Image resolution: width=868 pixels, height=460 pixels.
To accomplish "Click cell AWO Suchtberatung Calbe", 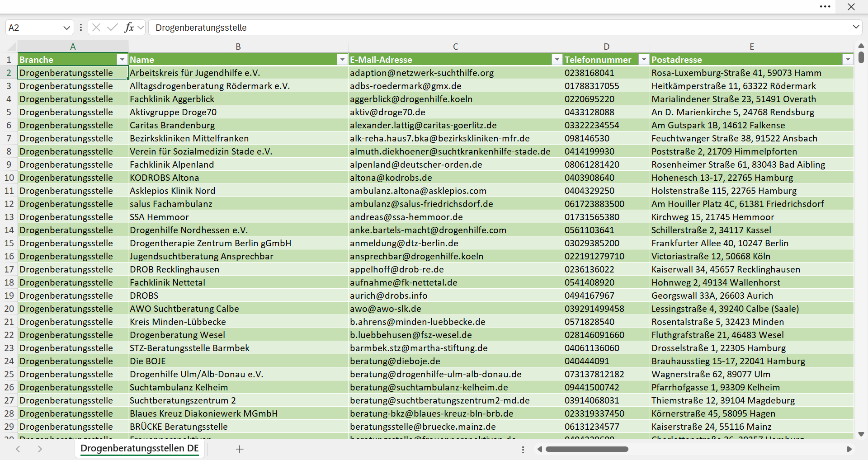I will tap(238, 309).
